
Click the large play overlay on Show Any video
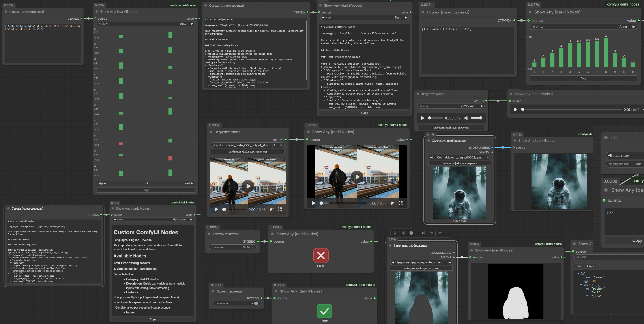(x=358, y=177)
